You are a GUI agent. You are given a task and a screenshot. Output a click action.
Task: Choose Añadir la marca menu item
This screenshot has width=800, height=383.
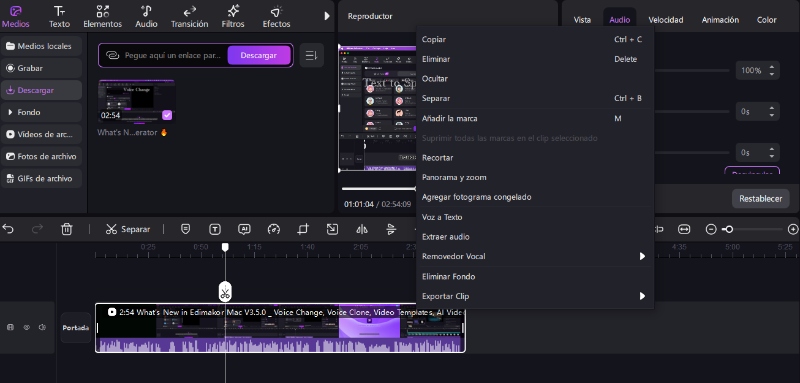click(535, 118)
